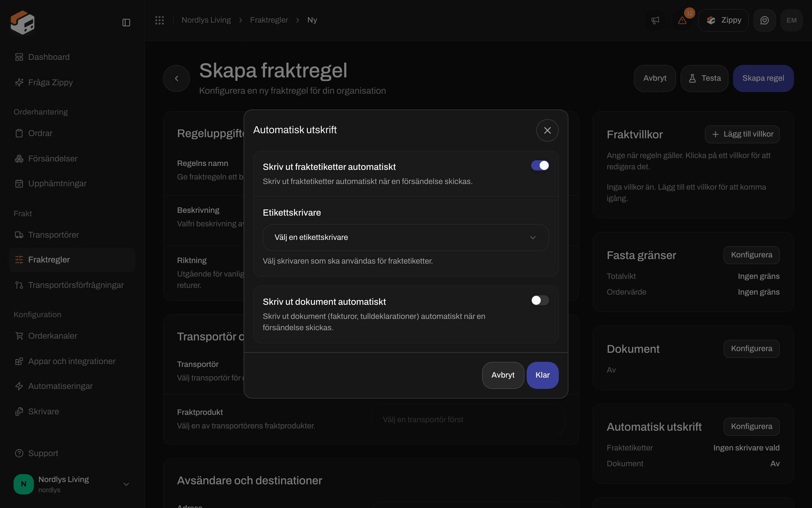Screen dimensions: 812x508
Task: Click the Etikettskrivare label
Action: click(292, 213)
